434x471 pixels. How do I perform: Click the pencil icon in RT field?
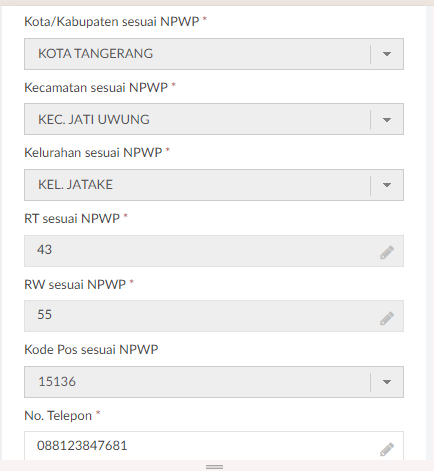(387, 252)
